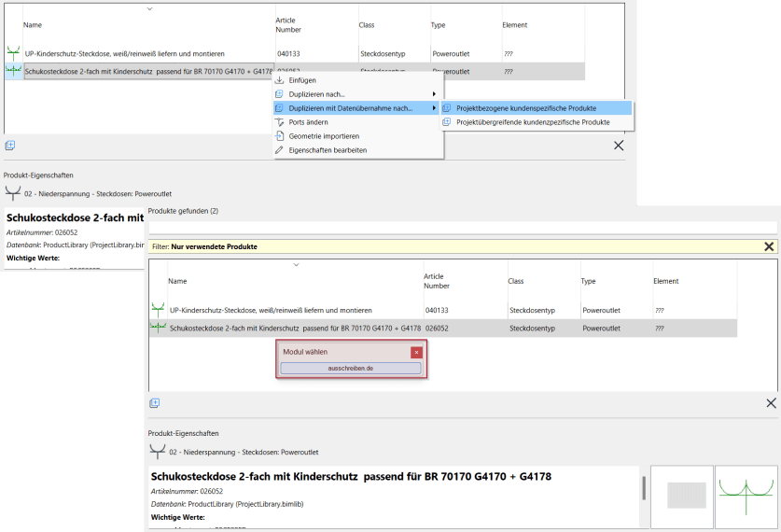Image resolution: width=781 pixels, height=532 pixels.
Task: Click the arrow of 'Duplizieren mit Datenübernahme nach...'
Action: [x=434, y=108]
